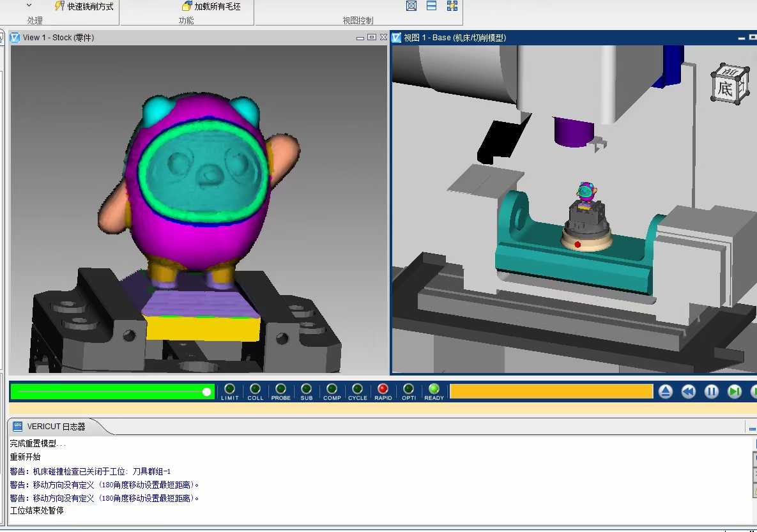757x532 pixels.
Task: Expand the dropdown chevron in 处理 group
Action: tap(29, 5)
